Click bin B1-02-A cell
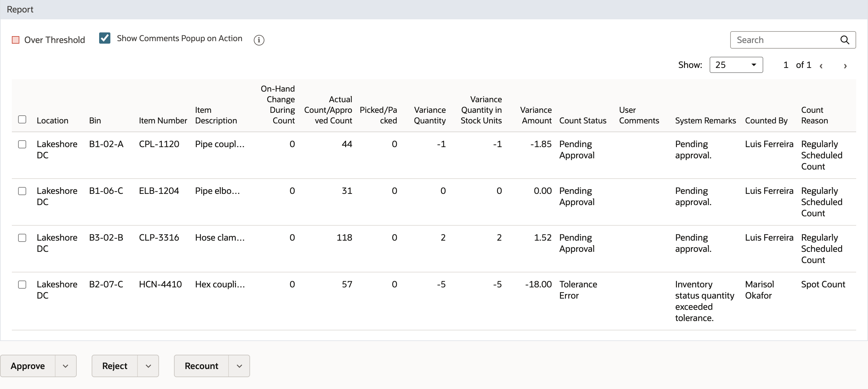 (106, 144)
